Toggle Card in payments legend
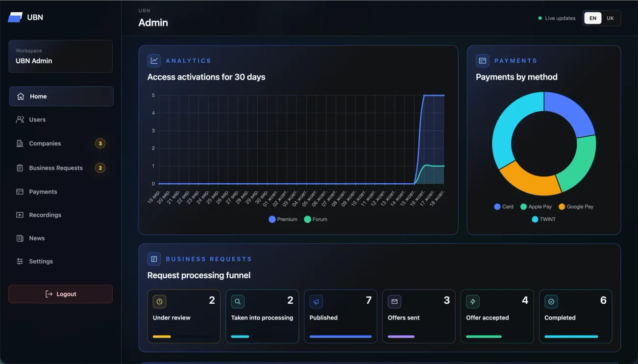638x364 pixels. click(504, 207)
